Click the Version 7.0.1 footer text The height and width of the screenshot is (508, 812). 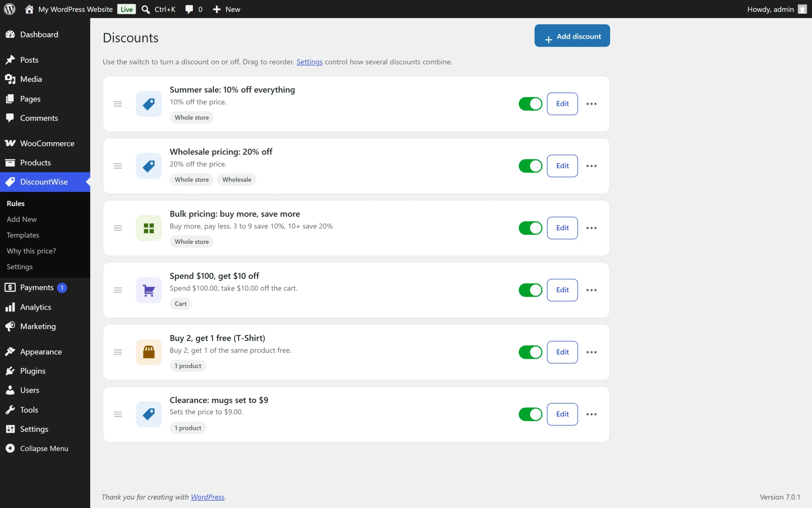coord(780,497)
